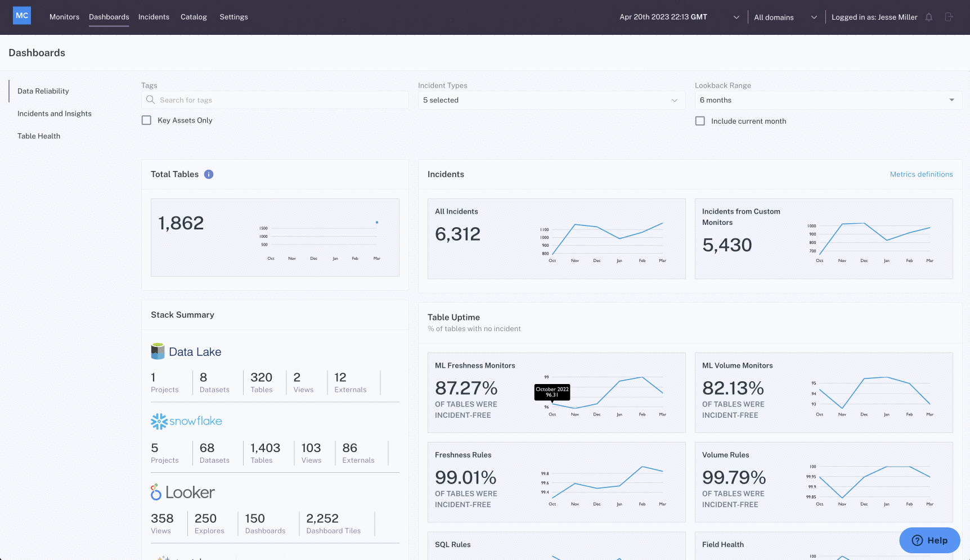Click the Stack Summary heading
This screenshot has height=560, width=970.
182,315
